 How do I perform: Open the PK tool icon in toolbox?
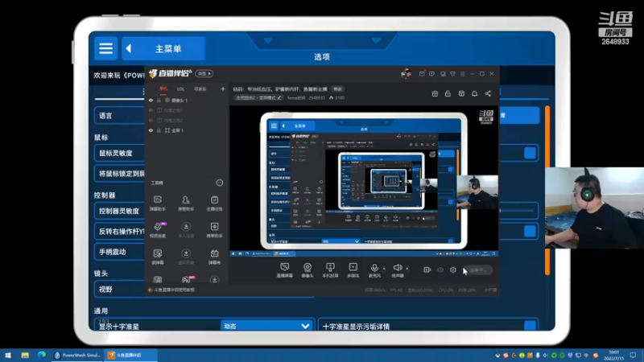[187, 279]
